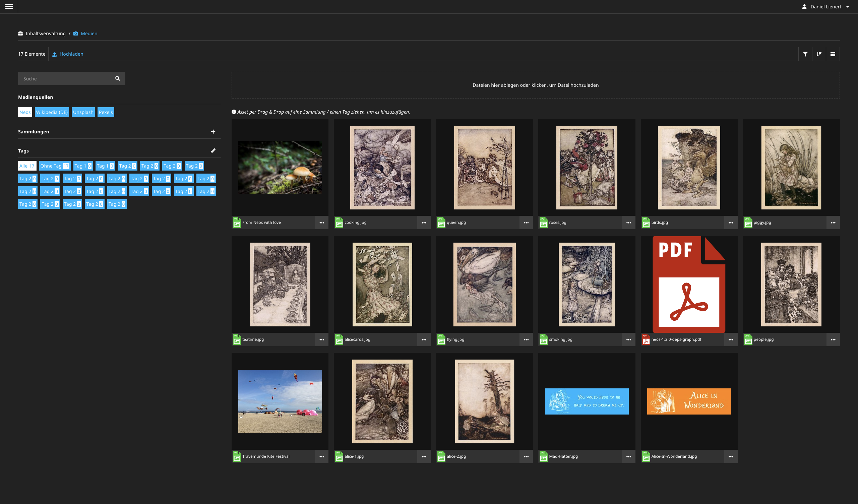
Task: Open options menu for flying.jpg
Action: click(527, 339)
